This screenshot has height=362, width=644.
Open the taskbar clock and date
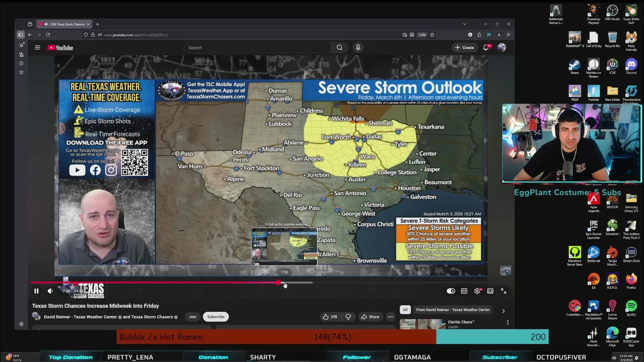[x=627, y=357]
